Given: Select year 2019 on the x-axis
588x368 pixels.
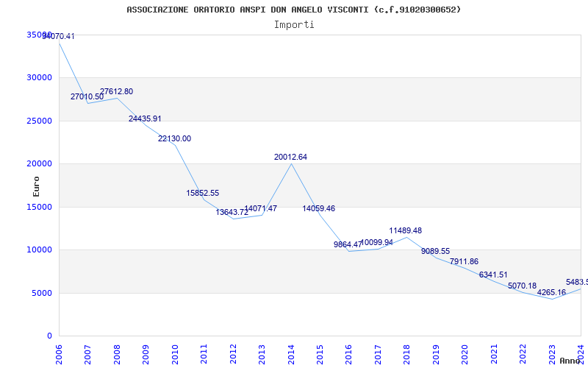Looking at the screenshot, I should 436,354.
